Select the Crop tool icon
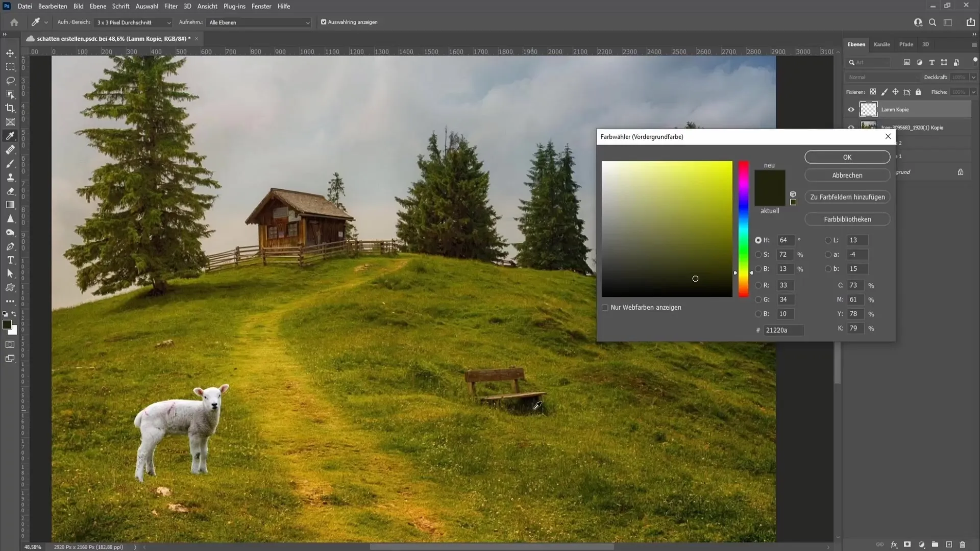Image resolution: width=980 pixels, height=551 pixels. click(10, 108)
